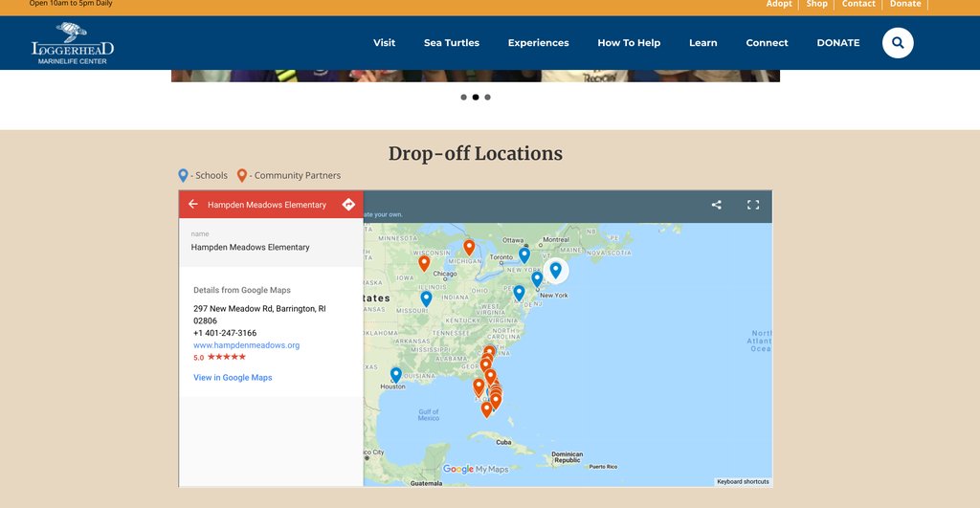Image resolution: width=980 pixels, height=508 pixels.
Task: Open the Experiences menu
Action: (538, 42)
